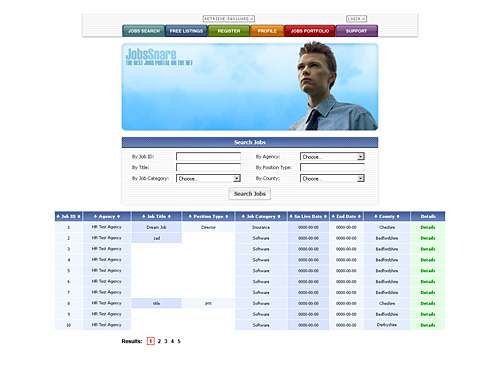Open Details link for job 10
The width and height of the screenshot is (500, 375).
pos(428,325)
